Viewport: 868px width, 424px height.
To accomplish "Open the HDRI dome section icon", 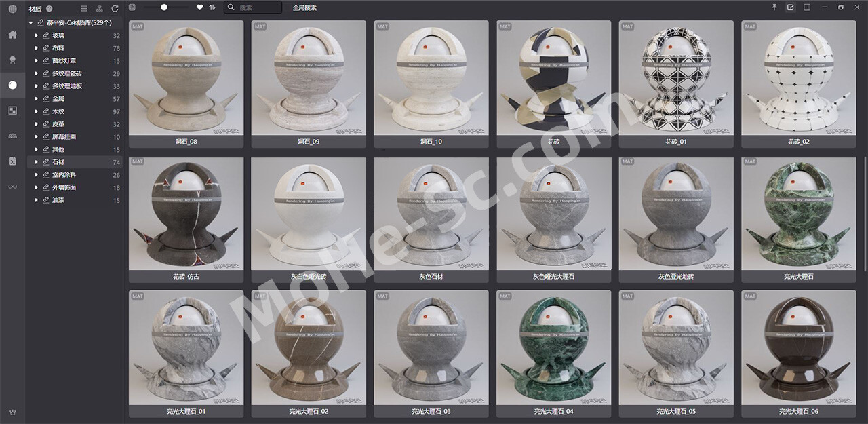I will [12, 136].
